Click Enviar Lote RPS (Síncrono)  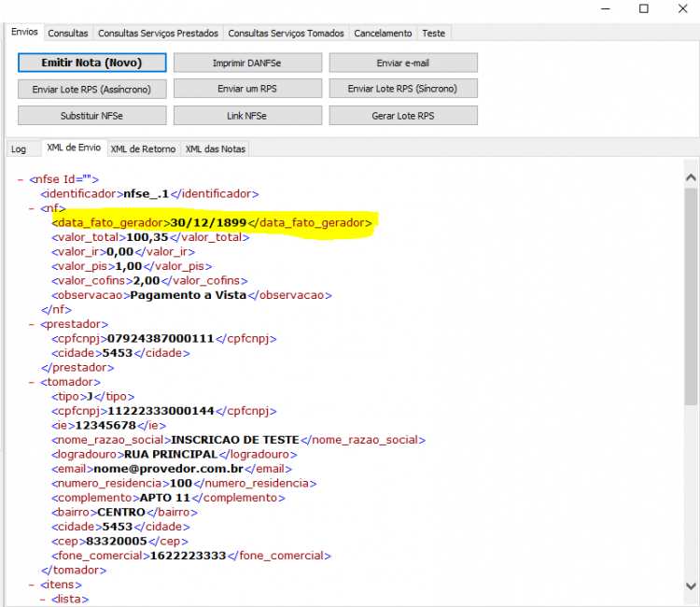(x=403, y=89)
